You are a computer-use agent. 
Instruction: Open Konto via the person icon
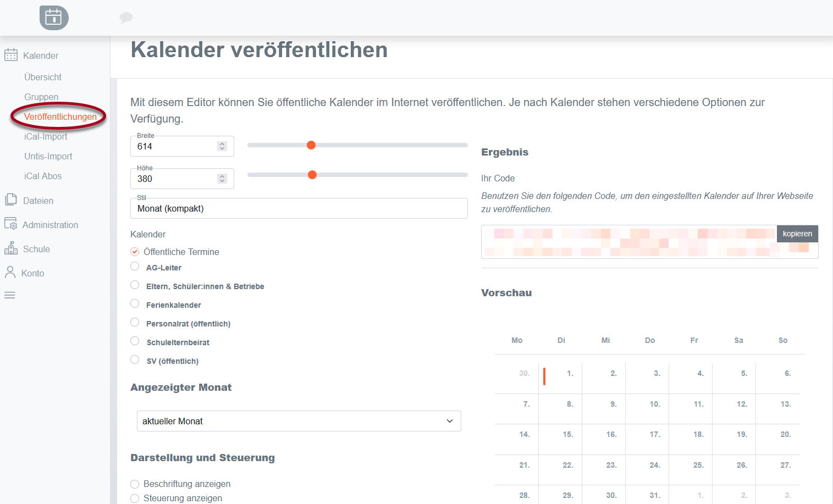[x=11, y=272]
